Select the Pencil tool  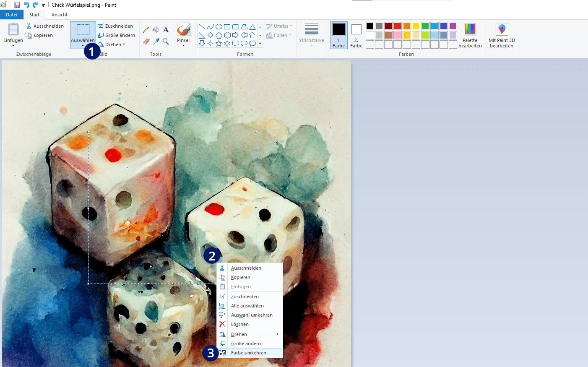pos(146,30)
